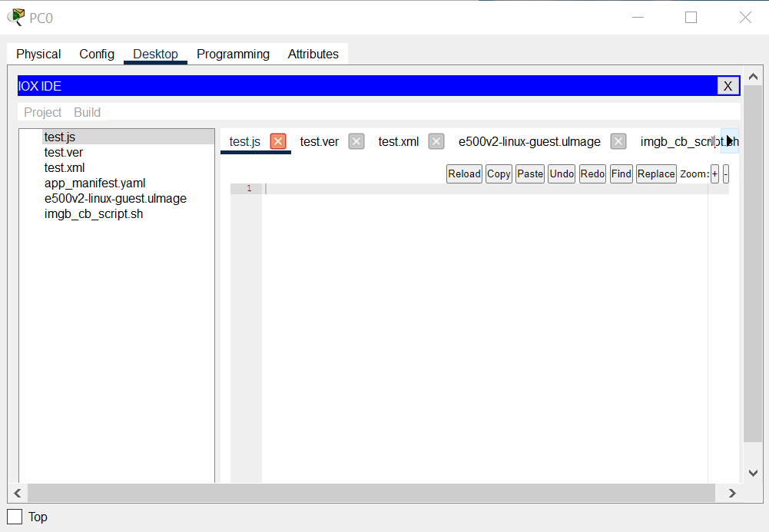769x532 pixels.
Task: Select test.ver in the file list
Action: 63,152
